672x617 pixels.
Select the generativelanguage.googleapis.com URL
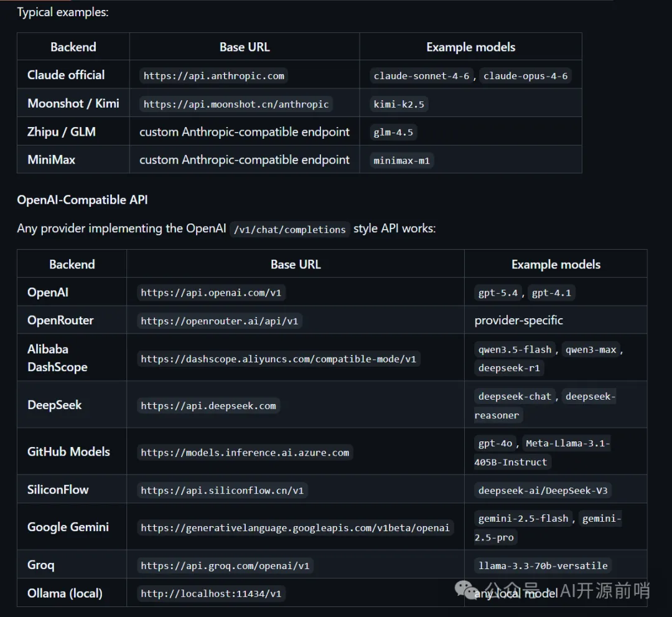pyautogui.click(x=295, y=528)
